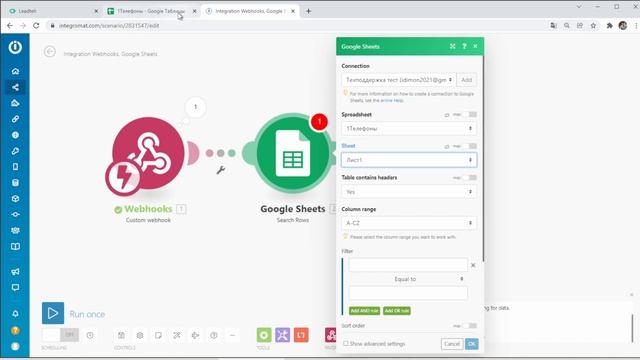Select the Integration Webhooks browser tab
640x360 pixels.
pyautogui.click(x=249, y=11)
